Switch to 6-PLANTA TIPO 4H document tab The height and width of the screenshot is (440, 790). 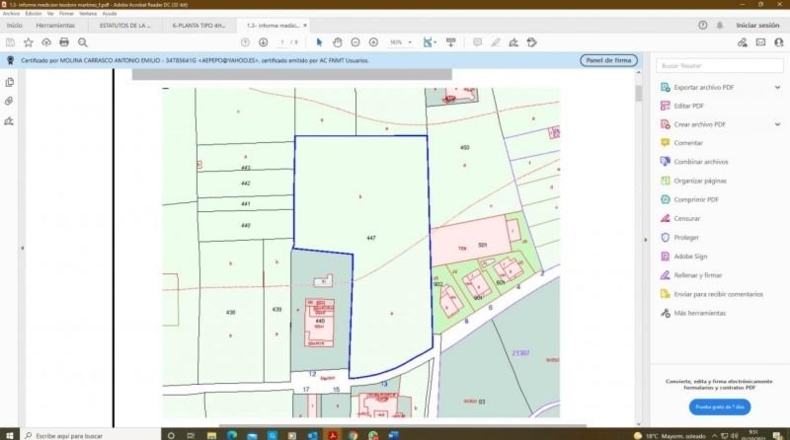[199, 25]
